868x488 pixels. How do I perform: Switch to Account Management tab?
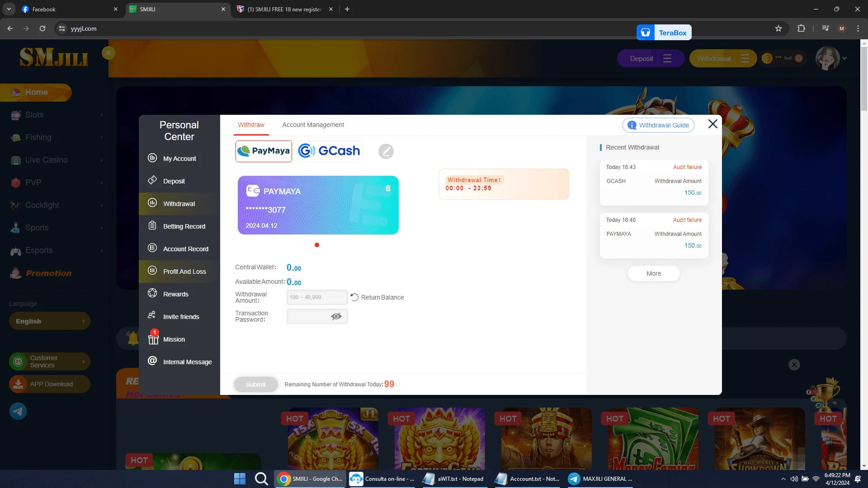click(313, 125)
